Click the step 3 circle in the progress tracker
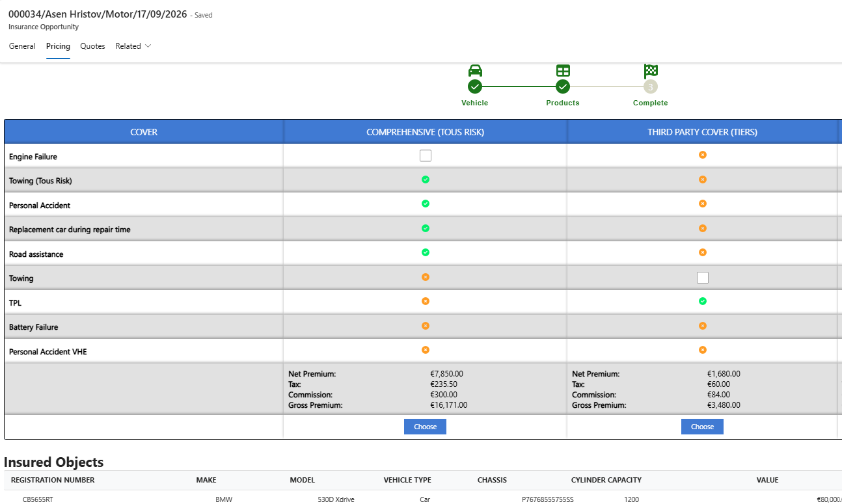 click(651, 86)
